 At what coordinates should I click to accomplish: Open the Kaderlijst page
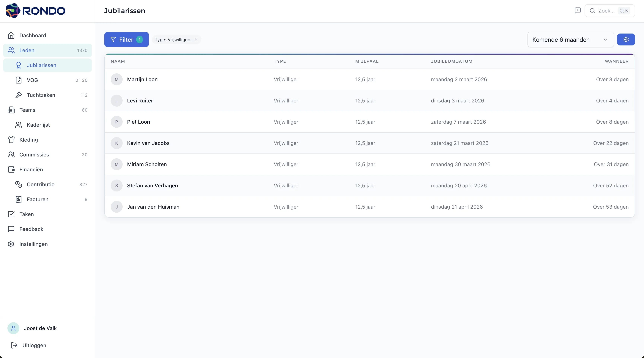coord(38,125)
